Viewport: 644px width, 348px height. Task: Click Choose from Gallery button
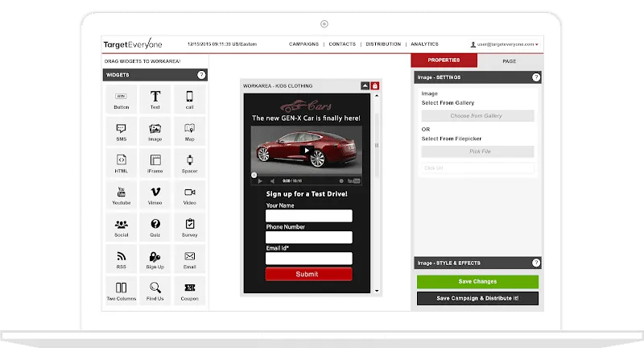tap(477, 116)
